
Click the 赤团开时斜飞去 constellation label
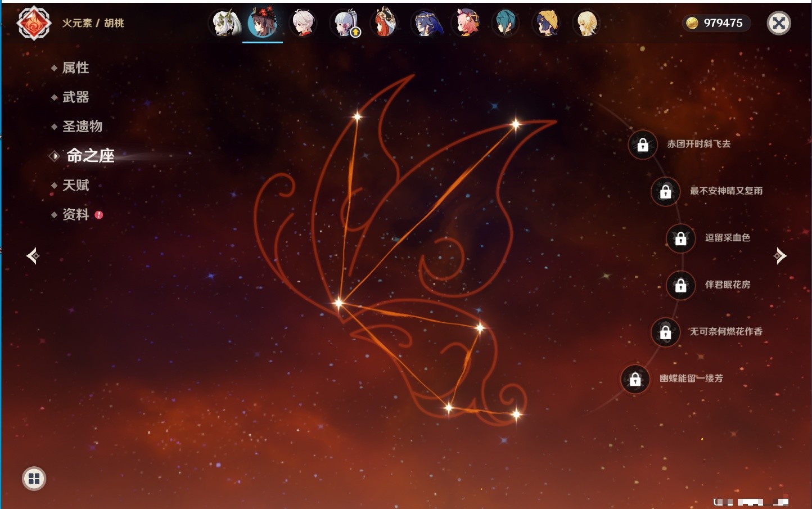[699, 144]
